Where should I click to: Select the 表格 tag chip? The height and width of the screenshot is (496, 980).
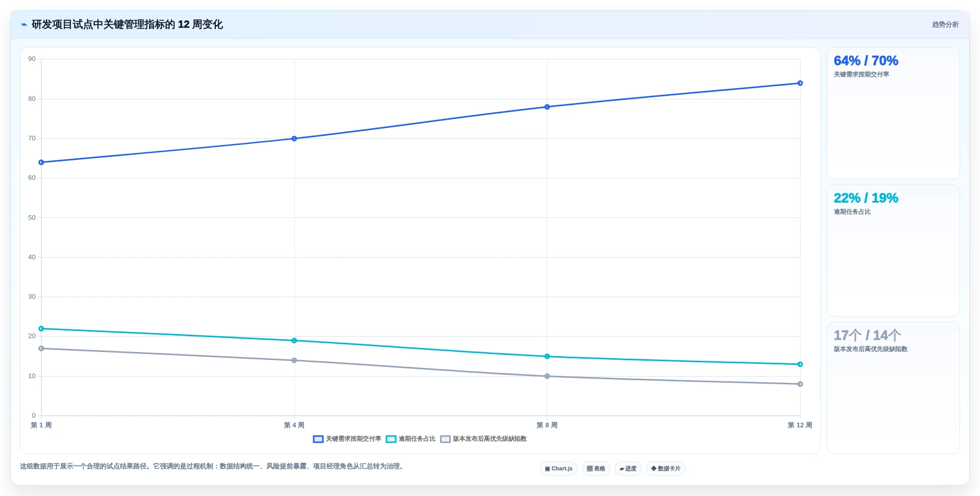click(x=596, y=469)
